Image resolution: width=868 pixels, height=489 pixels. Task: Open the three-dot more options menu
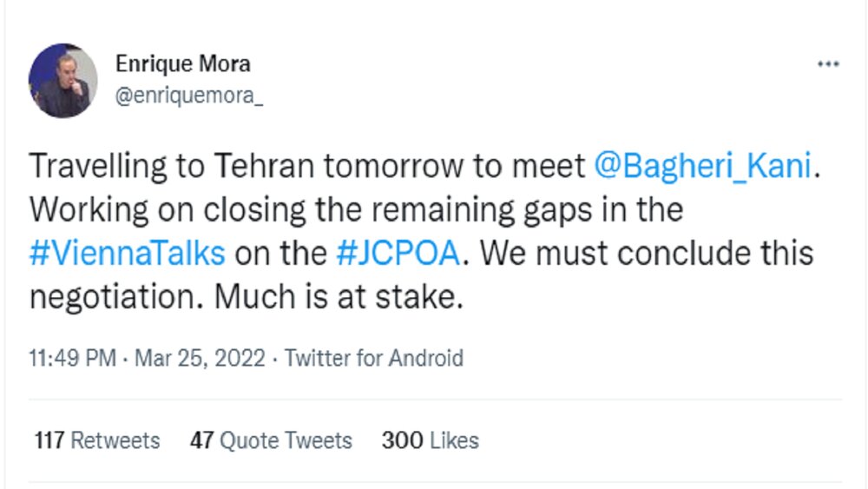click(828, 65)
